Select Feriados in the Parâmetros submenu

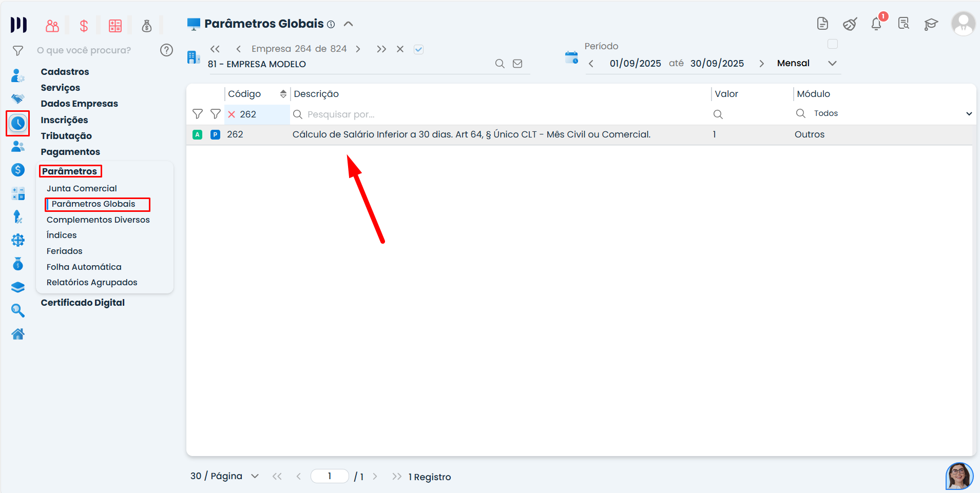(65, 251)
